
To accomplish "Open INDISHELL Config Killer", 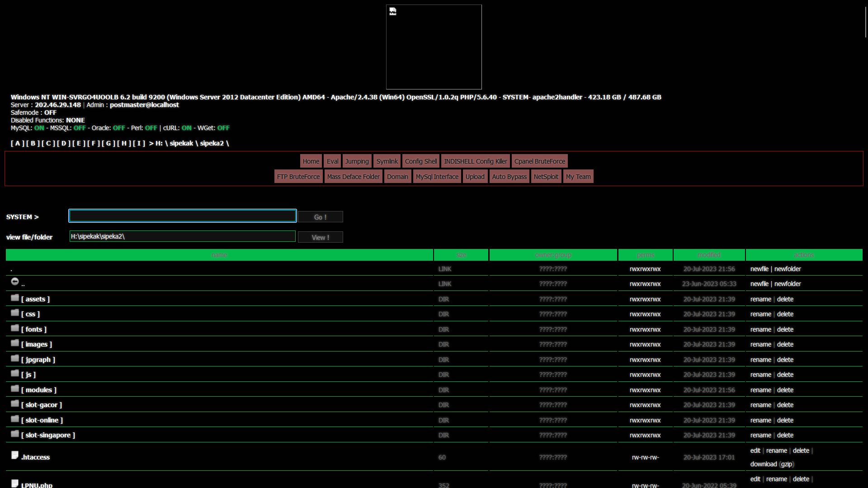I will coord(476,161).
